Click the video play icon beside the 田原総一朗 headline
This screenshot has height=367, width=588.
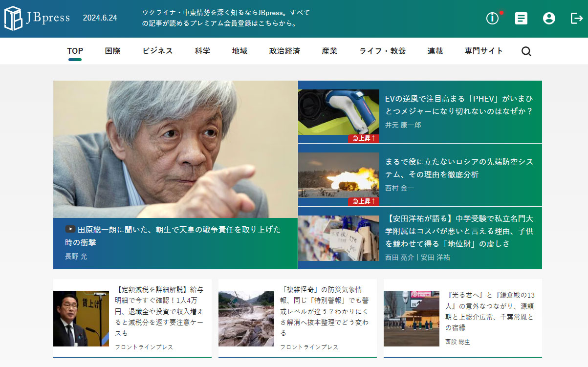click(x=70, y=229)
